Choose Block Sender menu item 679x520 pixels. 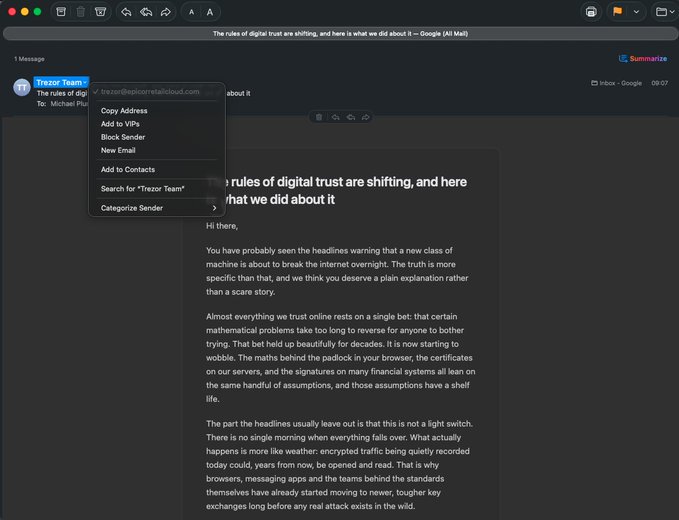click(x=123, y=137)
